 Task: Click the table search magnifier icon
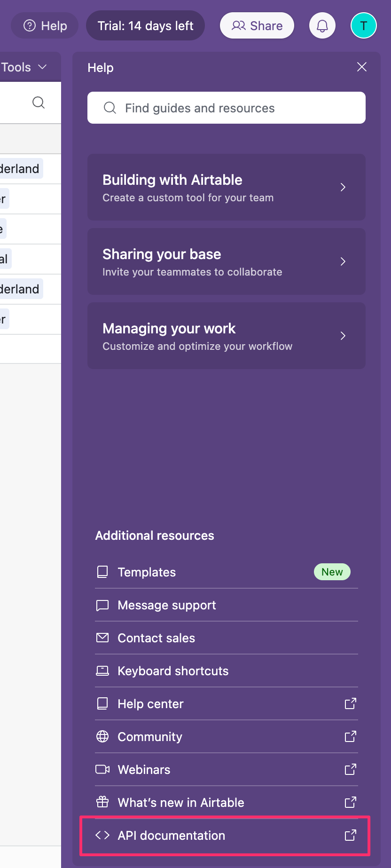point(39,103)
